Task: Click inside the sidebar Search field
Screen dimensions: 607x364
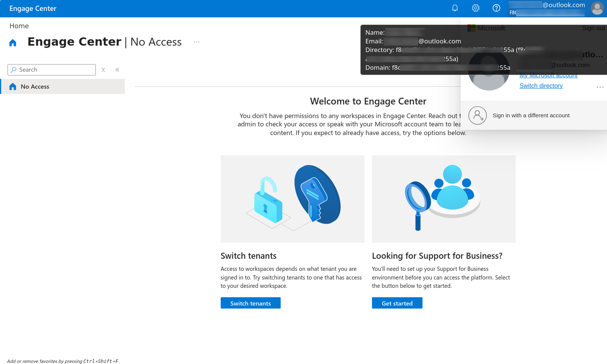Action: click(52, 70)
